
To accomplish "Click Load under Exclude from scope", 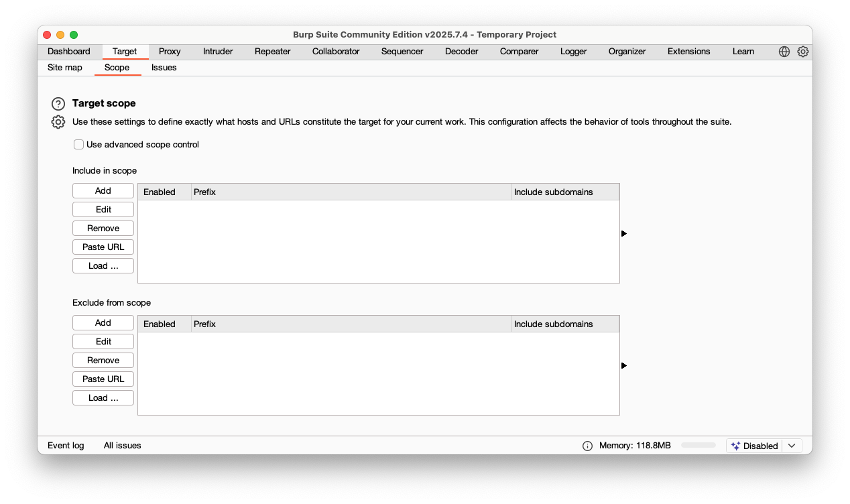I will coord(103,398).
